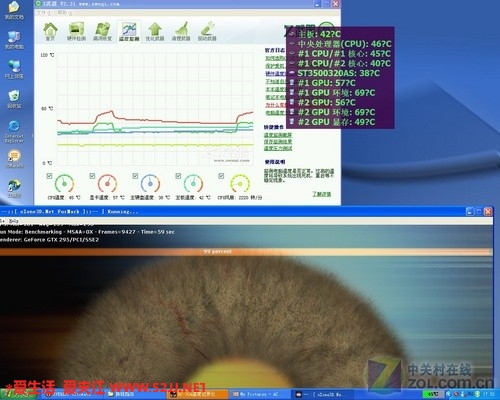
Task: Uncheck the CPU temperature gauge checkbox
Action: click(x=49, y=176)
